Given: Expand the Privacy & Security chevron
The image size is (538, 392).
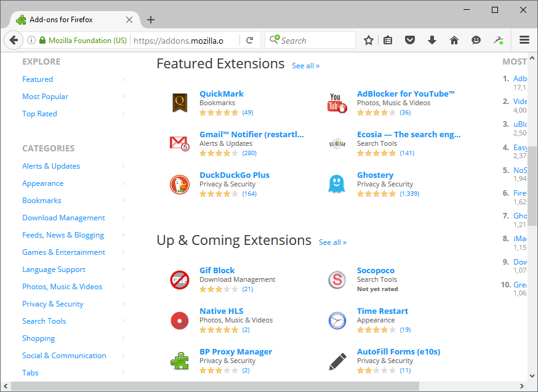Looking at the screenshot, I should pyautogui.click(x=123, y=303).
